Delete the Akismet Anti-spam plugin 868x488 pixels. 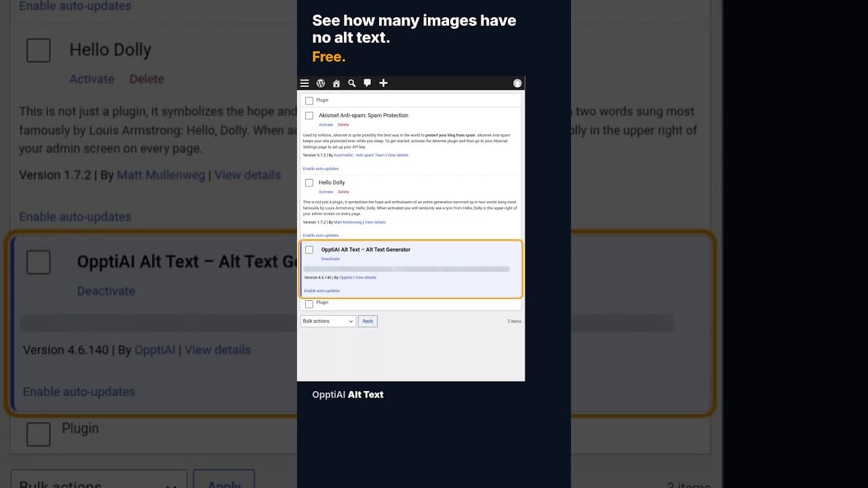[x=343, y=125]
